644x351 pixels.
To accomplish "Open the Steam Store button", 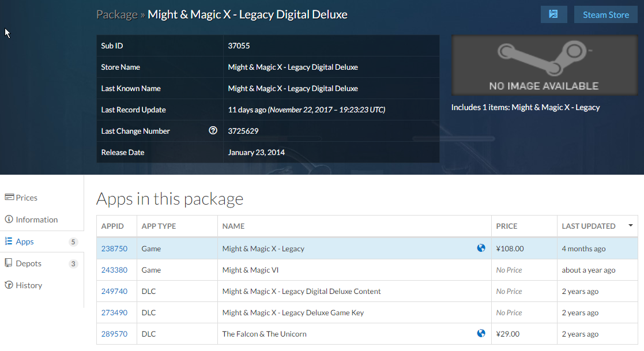I will pyautogui.click(x=606, y=14).
